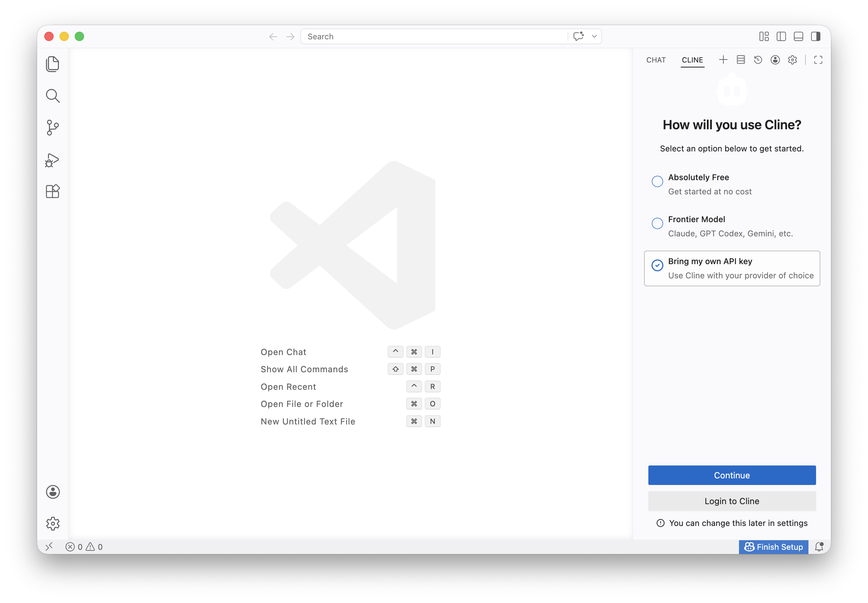Open problems indicator showing errors and warnings
The height and width of the screenshot is (603, 868).
pyautogui.click(x=84, y=547)
